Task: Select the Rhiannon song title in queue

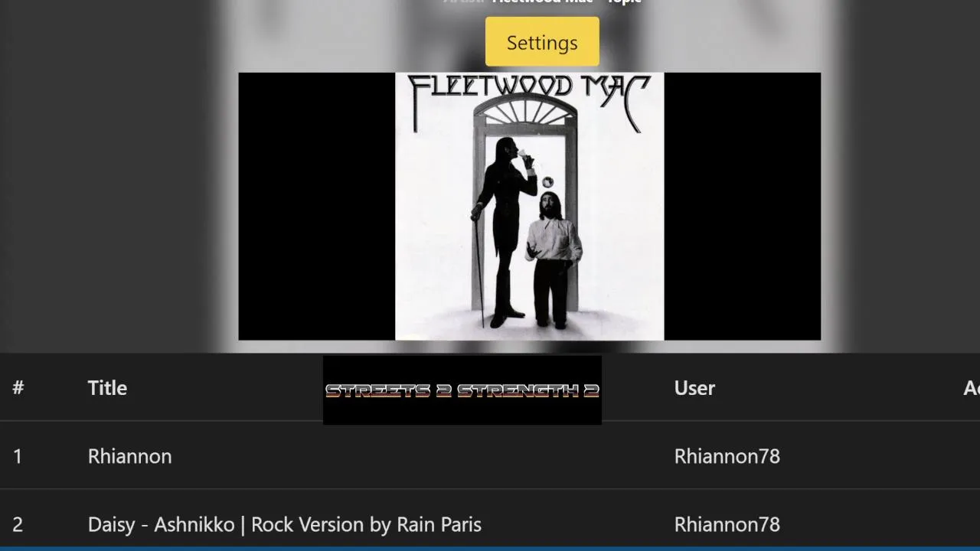Action: click(129, 456)
